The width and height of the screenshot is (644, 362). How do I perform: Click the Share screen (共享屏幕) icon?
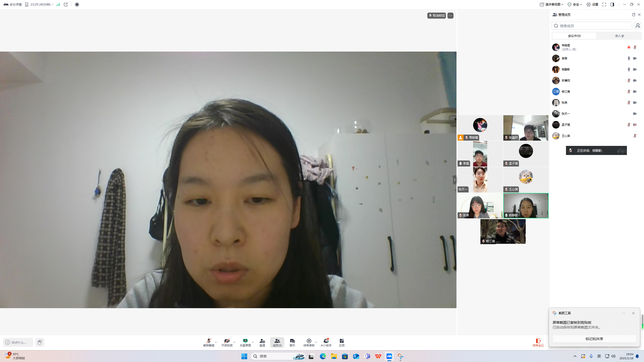tap(245, 342)
